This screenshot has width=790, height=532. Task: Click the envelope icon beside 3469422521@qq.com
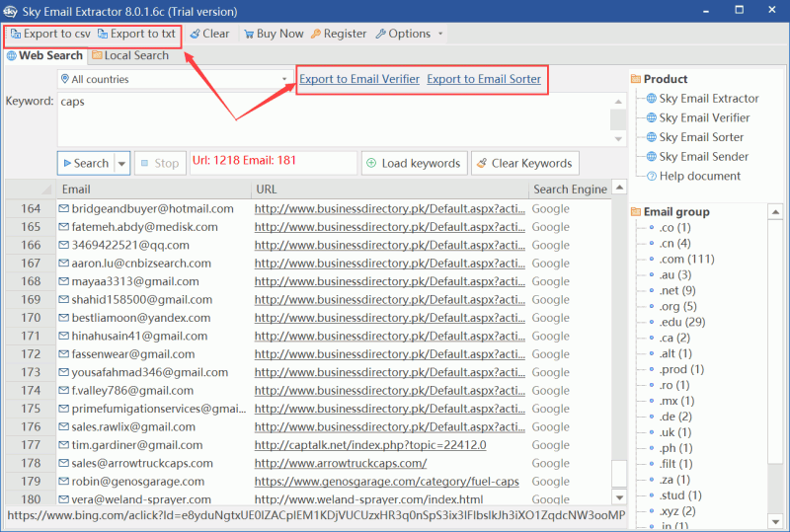63,245
